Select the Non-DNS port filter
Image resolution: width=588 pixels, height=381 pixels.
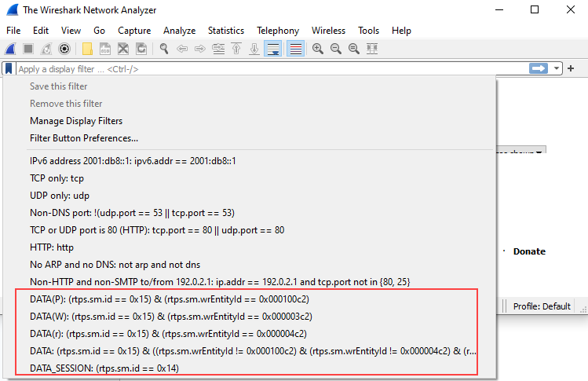tap(132, 213)
